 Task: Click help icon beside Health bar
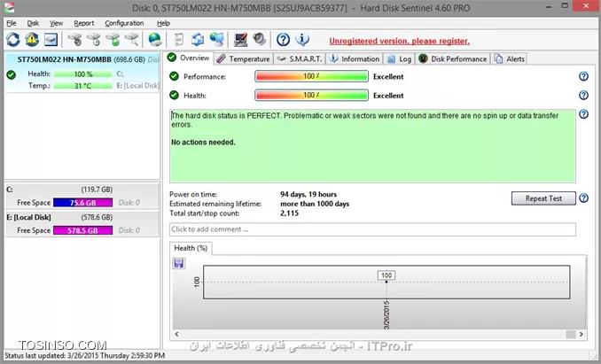click(x=583, y=95)
